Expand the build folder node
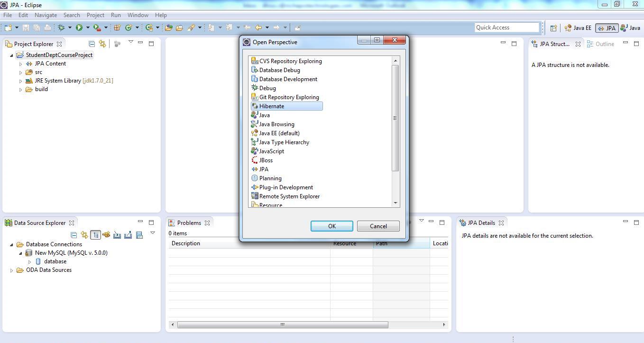 20,89
